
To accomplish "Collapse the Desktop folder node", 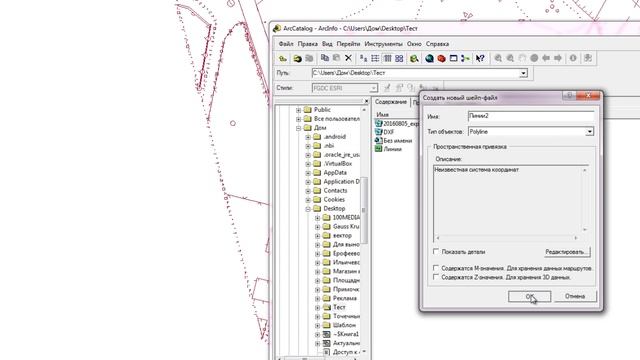I will click(308, 209).
